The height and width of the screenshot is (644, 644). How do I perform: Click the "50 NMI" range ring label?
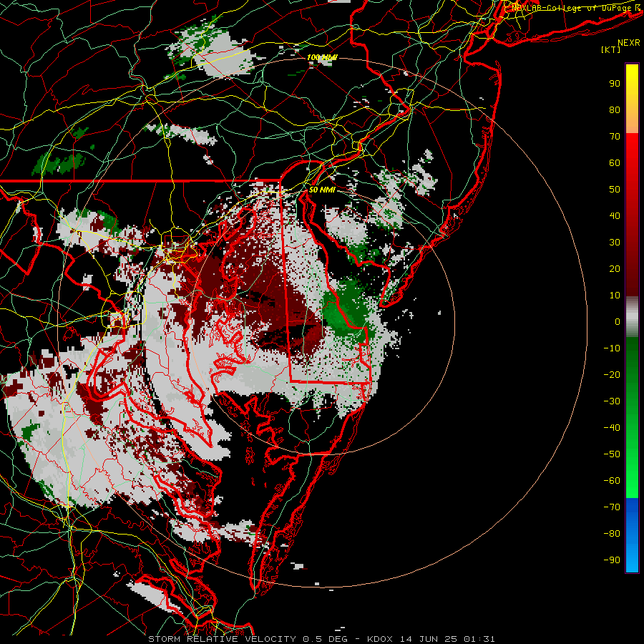click(321, 190)
